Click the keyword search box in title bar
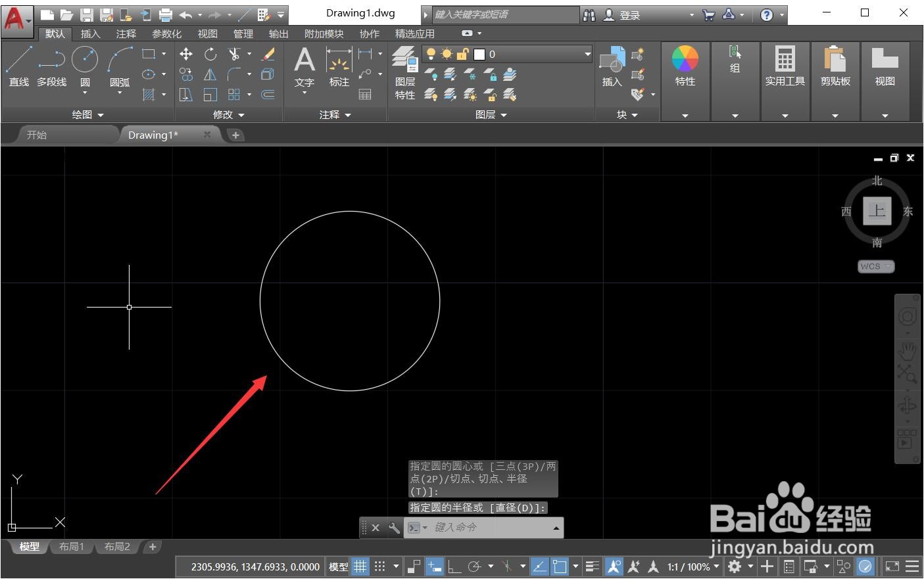The image size is (924, 579). 505,14
